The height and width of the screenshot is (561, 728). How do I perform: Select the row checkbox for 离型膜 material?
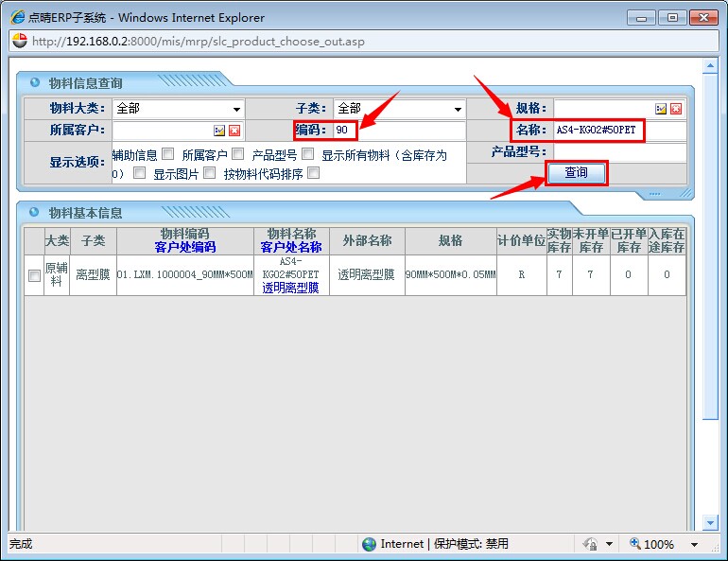[34, 275]
